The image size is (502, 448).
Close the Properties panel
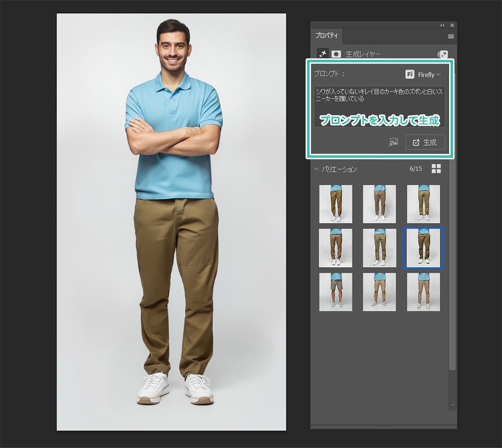click(x=452, y=25)
